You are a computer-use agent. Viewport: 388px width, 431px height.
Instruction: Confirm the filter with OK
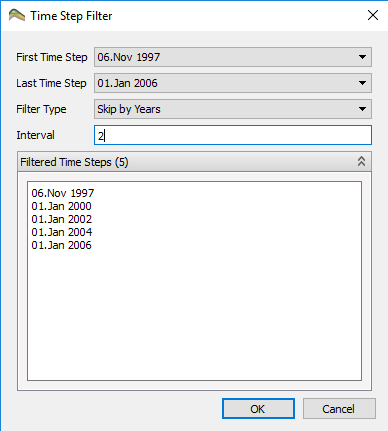coord(258,409)
